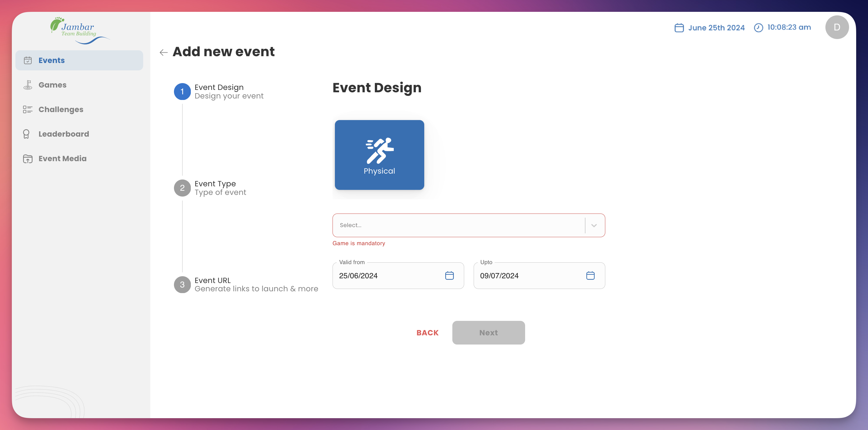The image size is (868, 430).
Task: Open the user avatar D menu
Action: point(837,27)
